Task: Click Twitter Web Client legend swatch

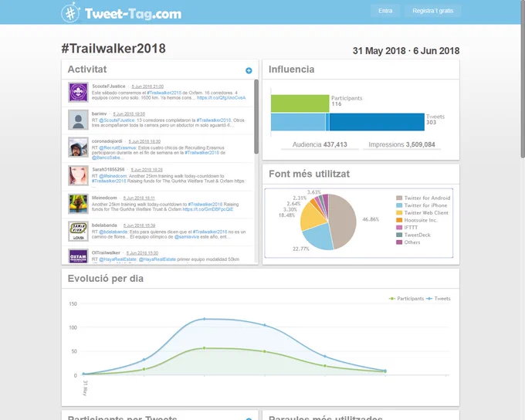Action: [x=399, y=212]
